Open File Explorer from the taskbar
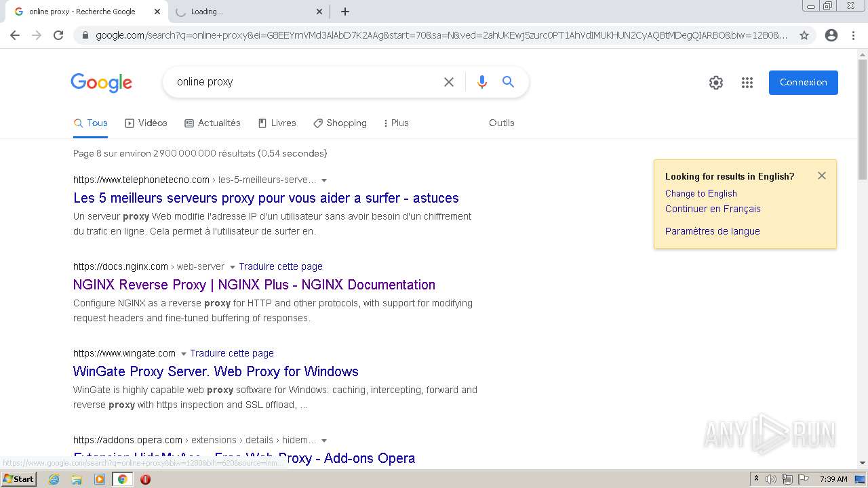Image resolution: width=868 pixels, height=488 pixels. [x=77, y=479]
